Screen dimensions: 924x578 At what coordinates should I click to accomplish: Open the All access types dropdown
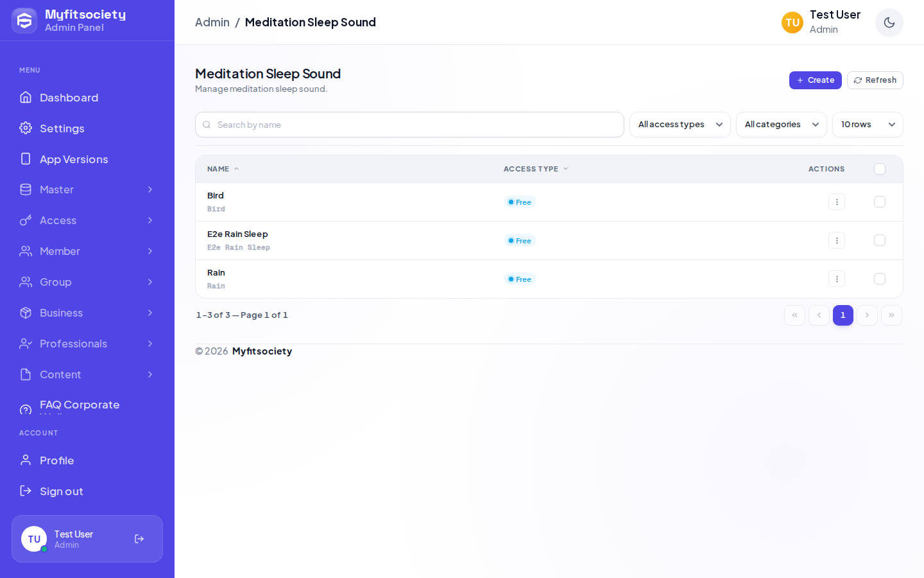point(680,125)
